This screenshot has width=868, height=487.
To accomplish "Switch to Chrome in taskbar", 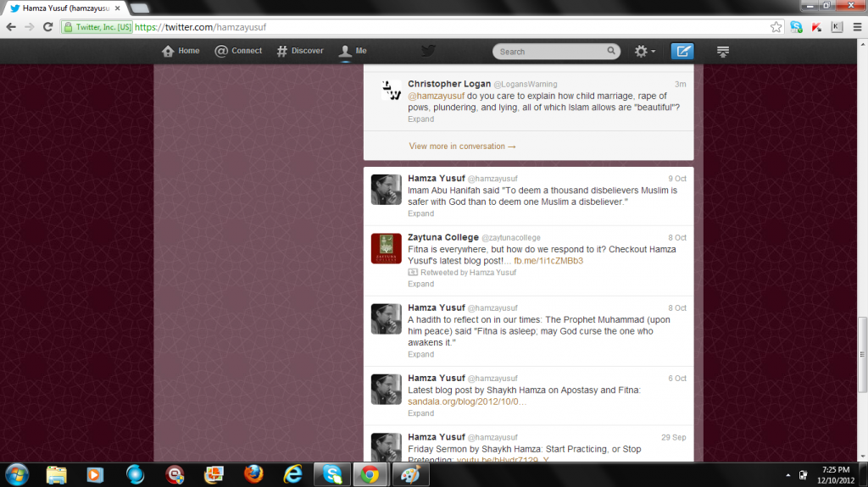I will click(x=370, y=475).
